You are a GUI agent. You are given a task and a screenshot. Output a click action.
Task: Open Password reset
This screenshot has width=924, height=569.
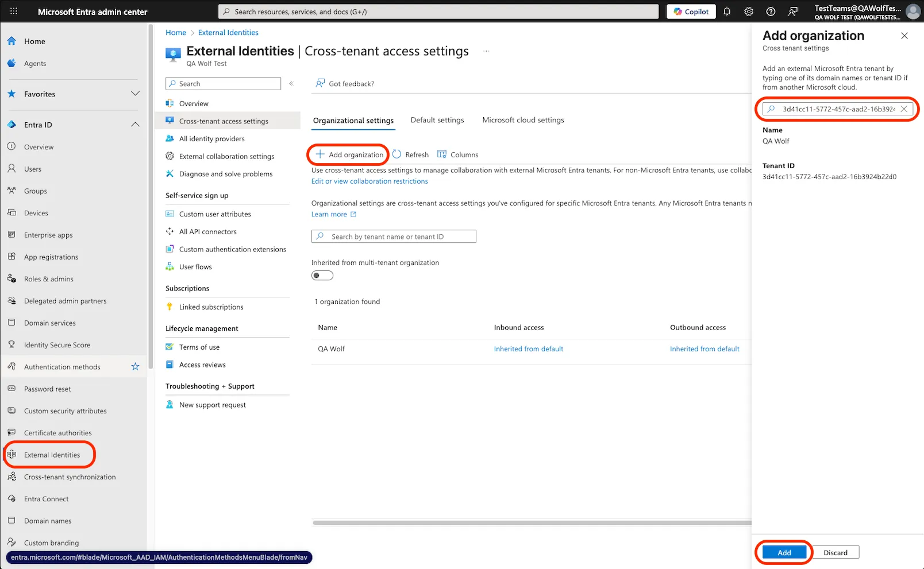tap(48, 389)
